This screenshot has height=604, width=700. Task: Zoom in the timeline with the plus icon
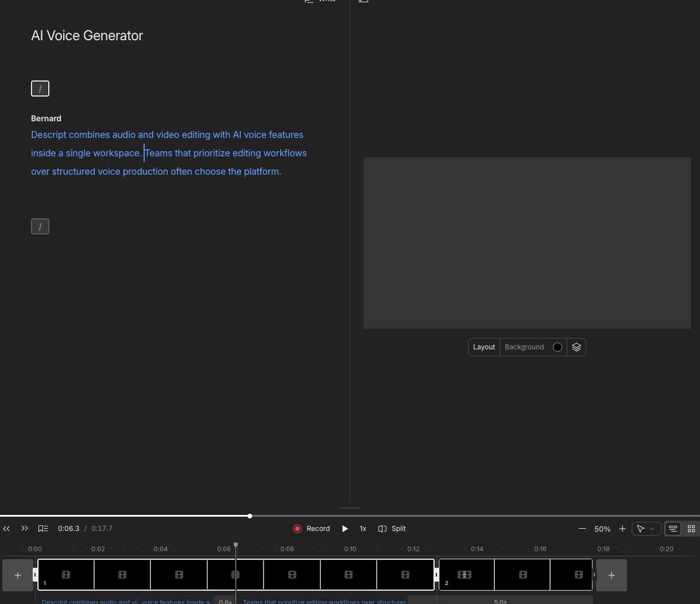pyautogui.click(x=622, y=529)
